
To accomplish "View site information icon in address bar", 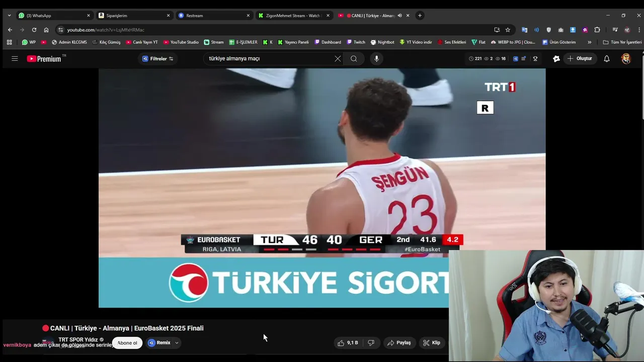I will point(61,30).
